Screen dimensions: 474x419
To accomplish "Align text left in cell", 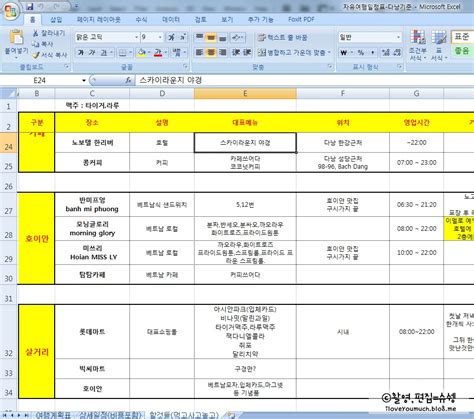I will 199,52.
